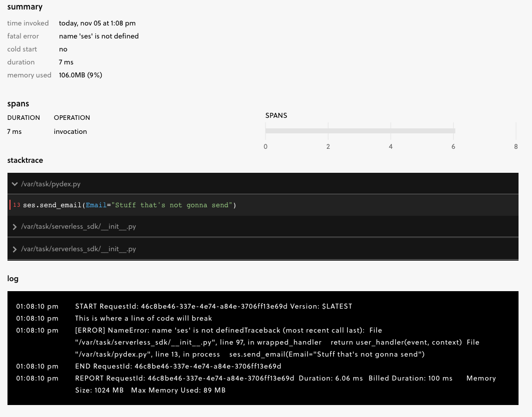This screenshot has height=417, width=532.
Task: Click the memory used value 106.0MB
Action: [80, 75]
